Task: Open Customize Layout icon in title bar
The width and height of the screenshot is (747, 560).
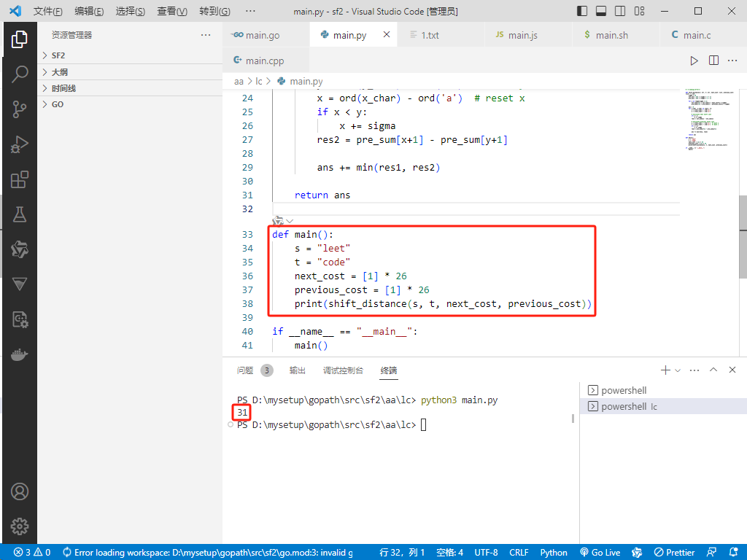Action: [639, 11]
